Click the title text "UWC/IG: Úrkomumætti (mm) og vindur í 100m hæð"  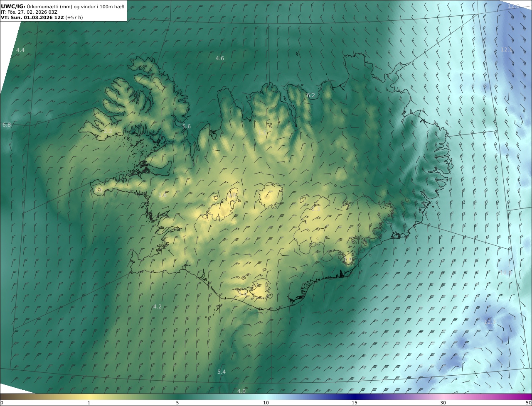pos(63,6)
